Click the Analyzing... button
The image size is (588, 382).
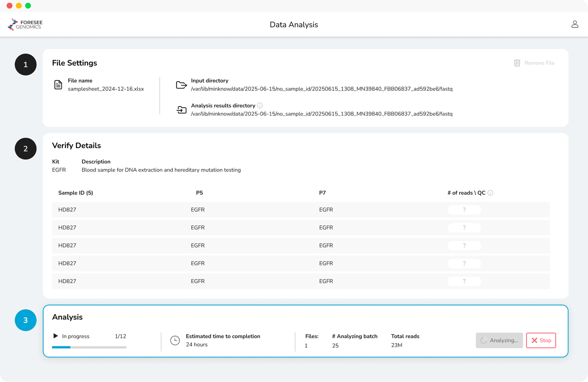point(499,340)
